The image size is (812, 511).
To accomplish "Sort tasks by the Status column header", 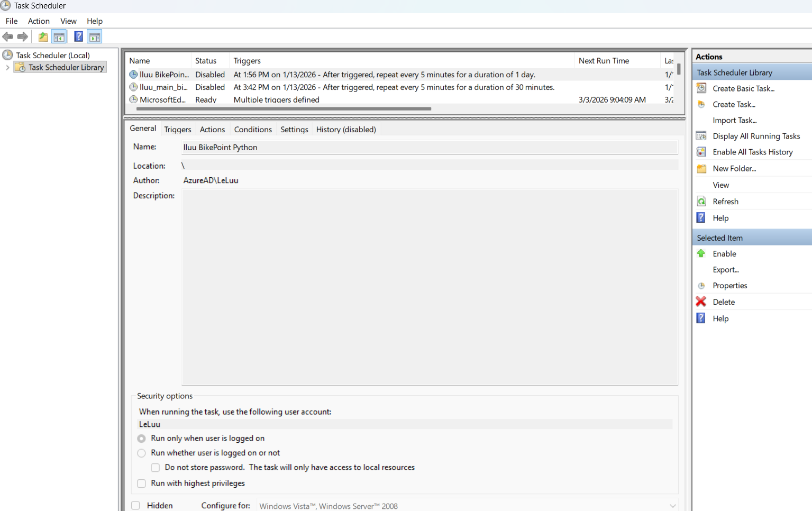I will tap(210, 61).
